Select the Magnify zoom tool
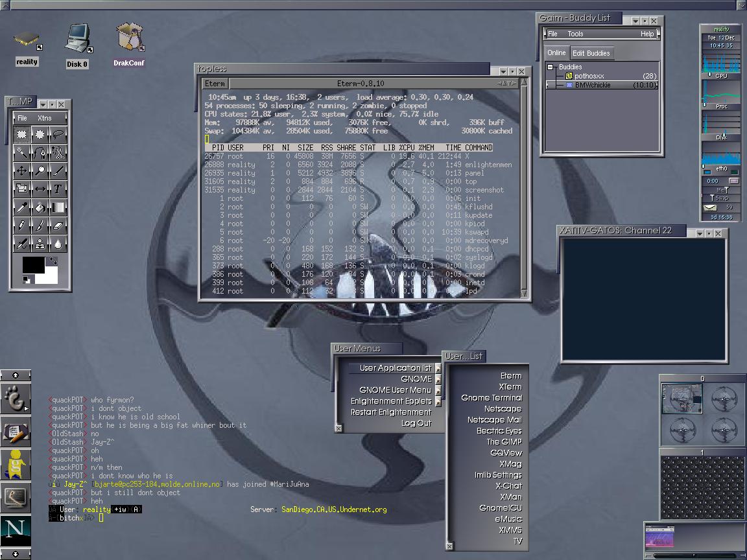The height and width of the screenshot is (560, 747). click(x=40, y=171)
